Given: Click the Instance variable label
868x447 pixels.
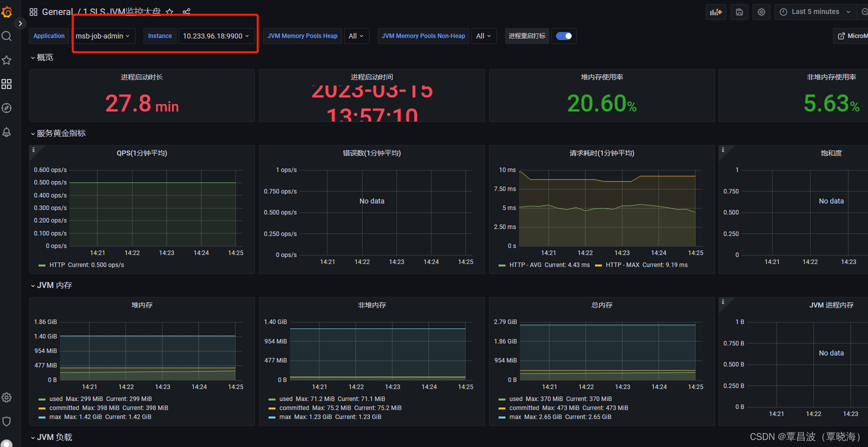Looking at the screenshot, I should pos(160,36).
